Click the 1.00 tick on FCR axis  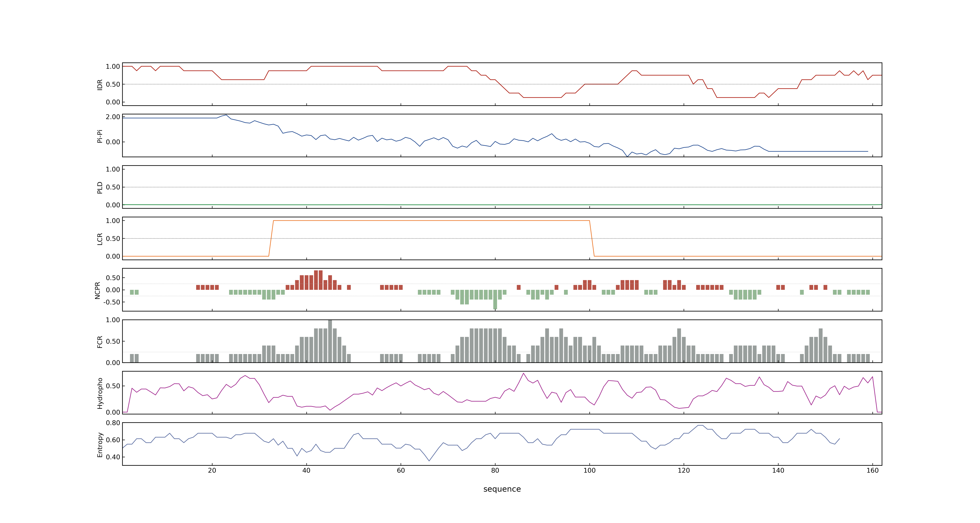click(x=113, y=320)
